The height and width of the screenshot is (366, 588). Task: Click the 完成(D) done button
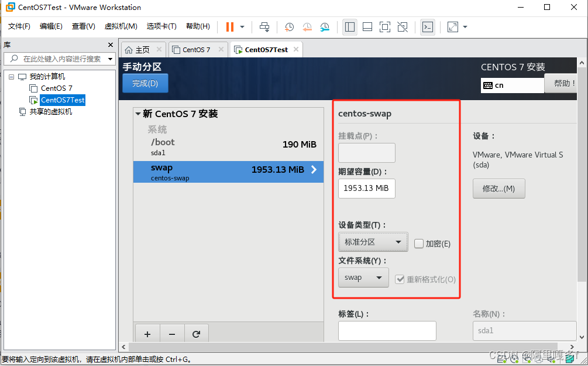[145, 83]
